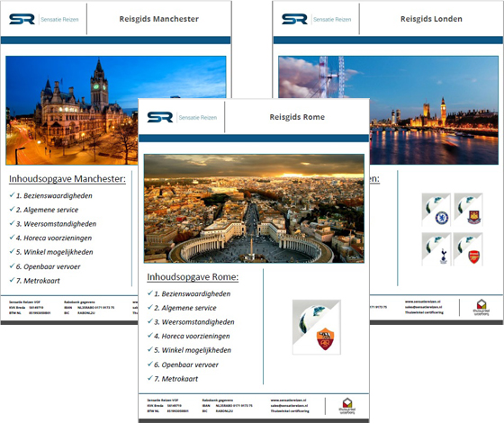504x423 pixels.
Task: Open '2. Algemene service' in the Rome list
Action: tap(185, 308)
